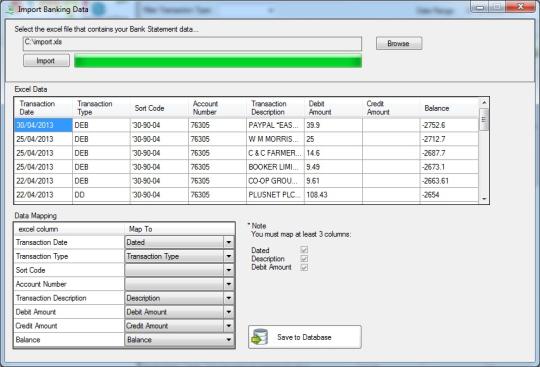540x367 pixels.
Task: Click the Sort Code column header
Action: (159, 108)
